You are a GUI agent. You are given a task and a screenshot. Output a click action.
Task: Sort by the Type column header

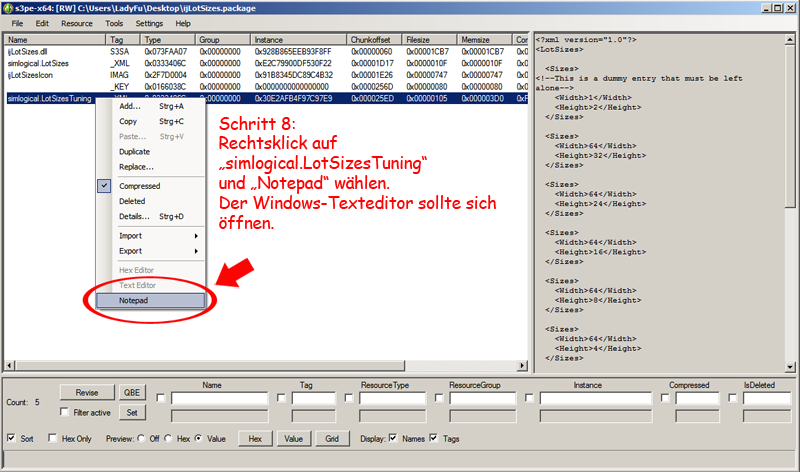[167, 40]
